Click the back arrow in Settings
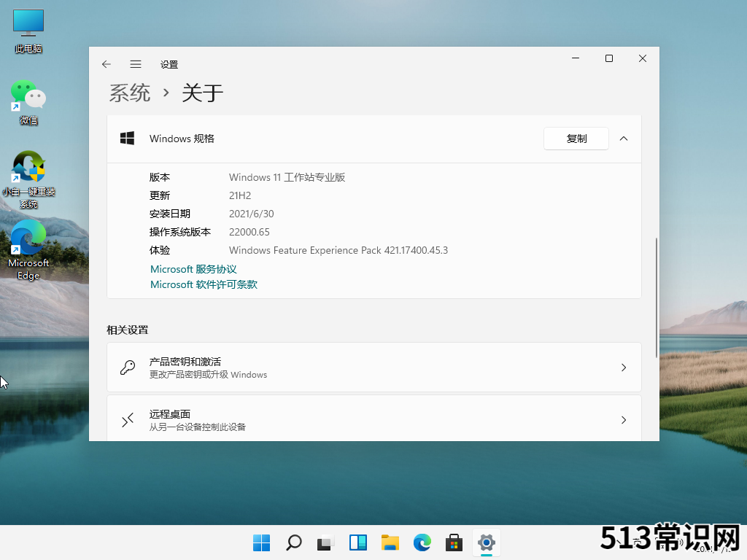 click(x=107, y=64)
